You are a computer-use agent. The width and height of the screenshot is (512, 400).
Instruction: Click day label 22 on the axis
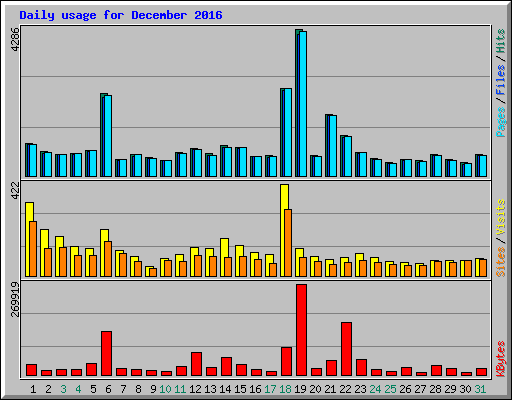point(345,389)
